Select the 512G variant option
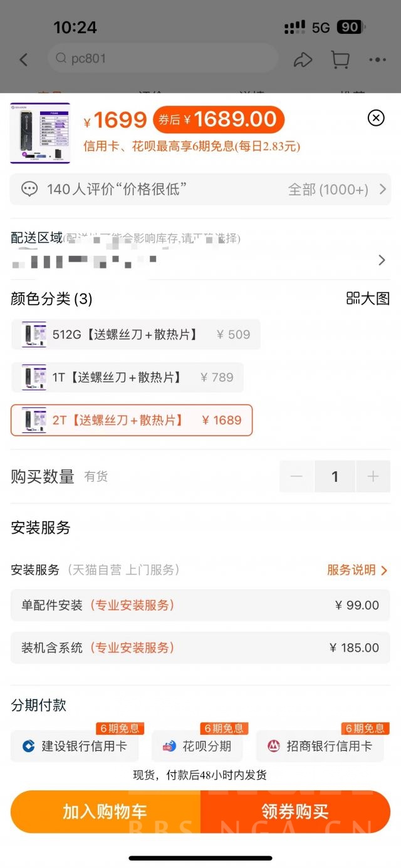The image size is (401, 868). 132,335
